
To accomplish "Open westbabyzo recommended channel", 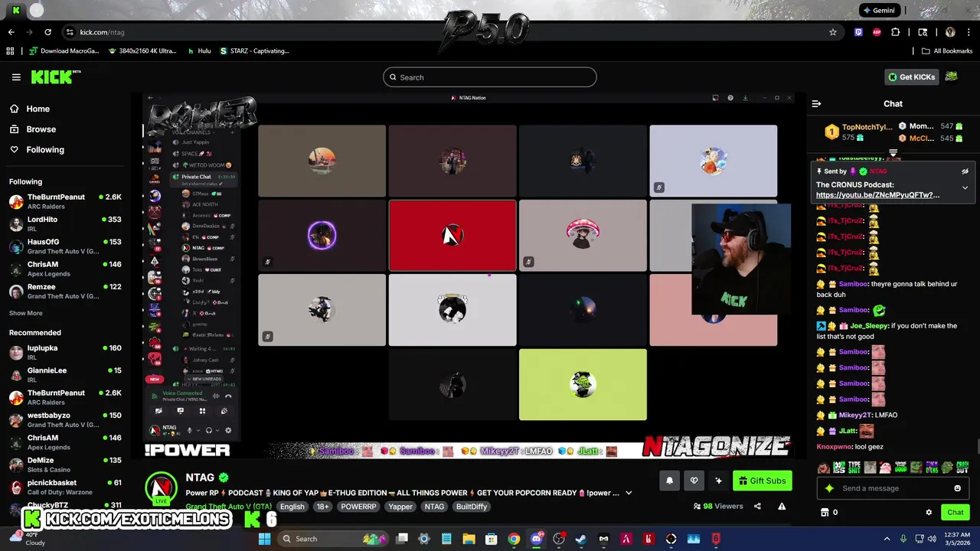I will pyautogui.click(x=65, y=420).
